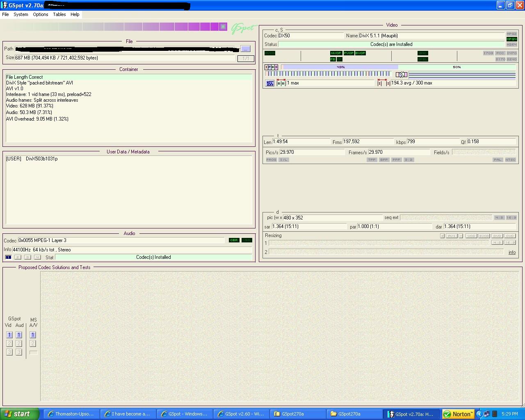Click MS A/V test button 1
Screen dimensions: 525x420
click(x=33, y=335)
